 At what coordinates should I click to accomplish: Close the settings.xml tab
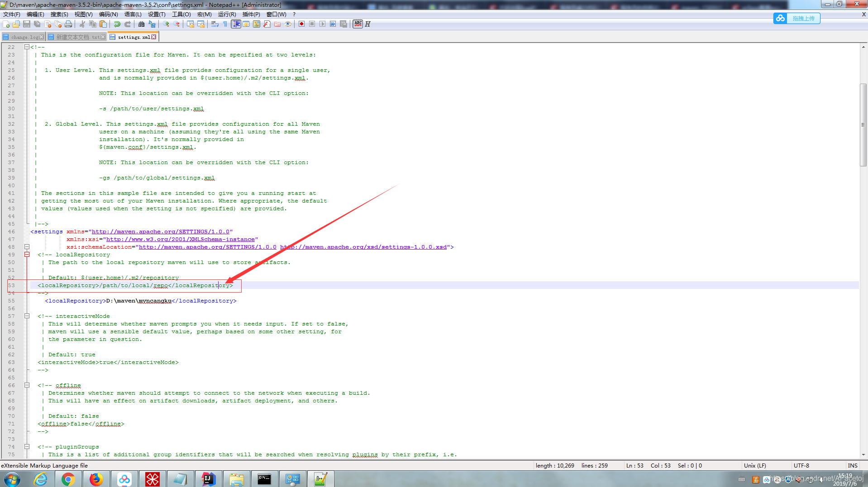point(154,37)
